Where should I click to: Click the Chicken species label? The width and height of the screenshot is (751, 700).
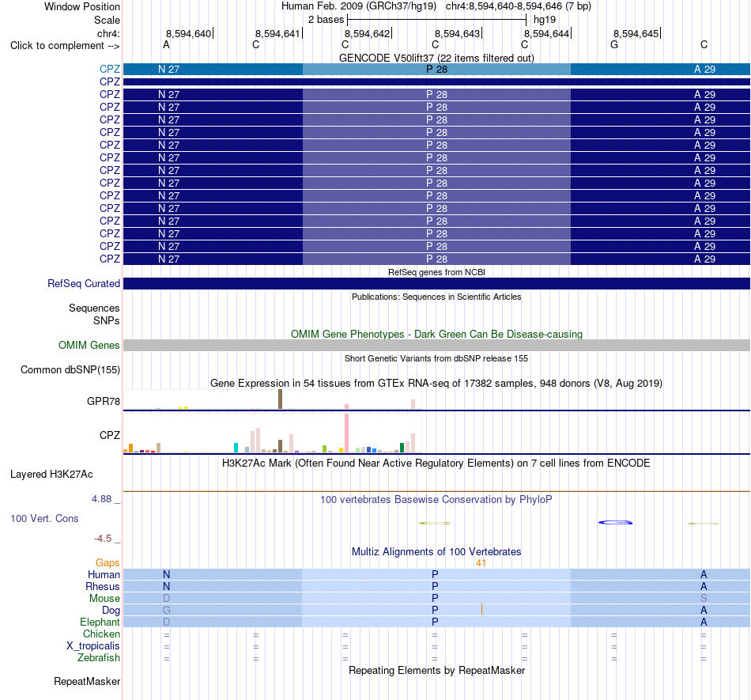click(101, 634)
